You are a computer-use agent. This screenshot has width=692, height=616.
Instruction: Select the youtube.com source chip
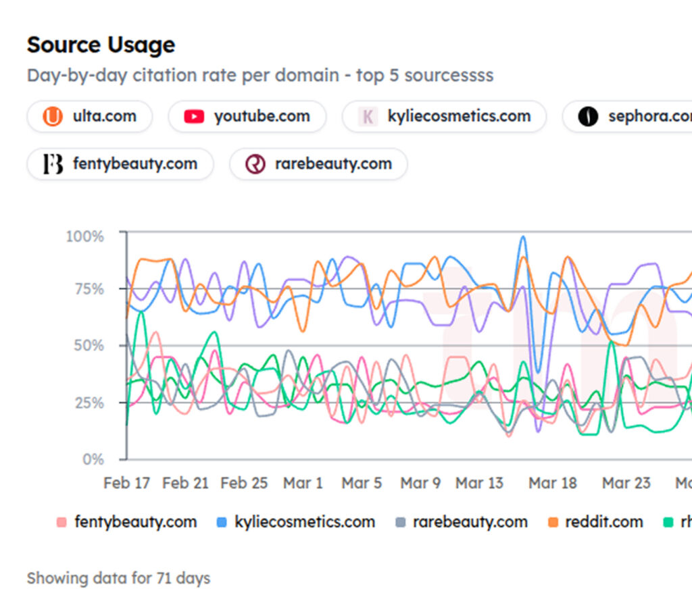[247, 116]
